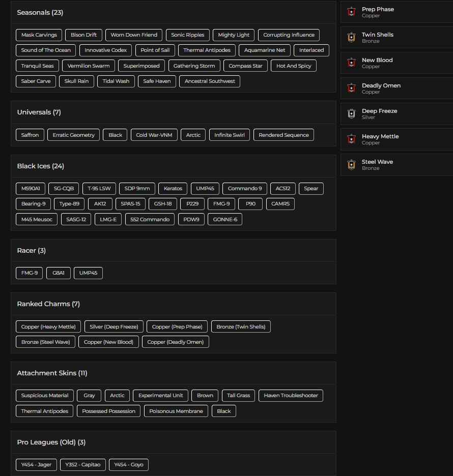Screen dimensions: 453x476
Task: Pick the Innovative Codex tag
Action: pyautogui.click(x=105, y=50)
